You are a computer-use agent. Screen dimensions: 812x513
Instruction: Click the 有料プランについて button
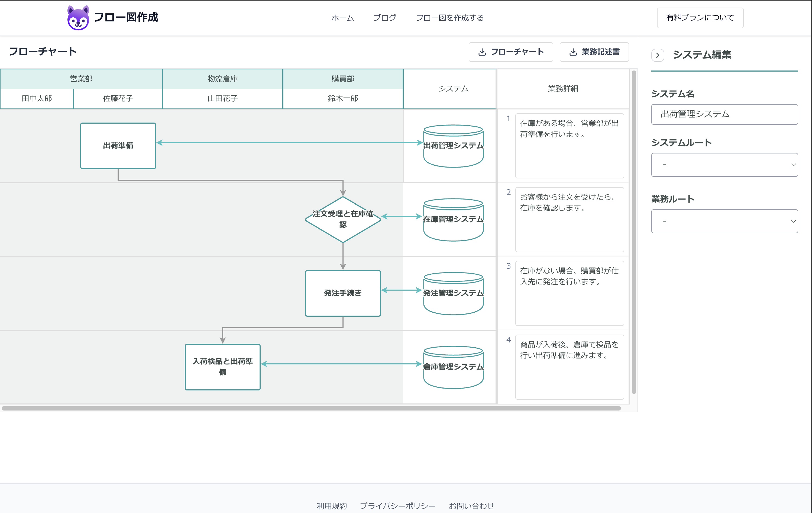(x=700, y=18)
